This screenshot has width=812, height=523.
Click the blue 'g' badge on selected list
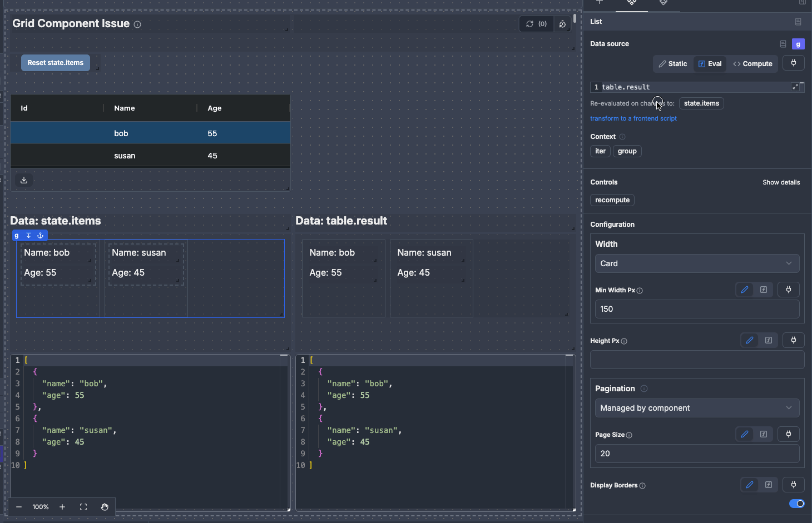[17, 236]
